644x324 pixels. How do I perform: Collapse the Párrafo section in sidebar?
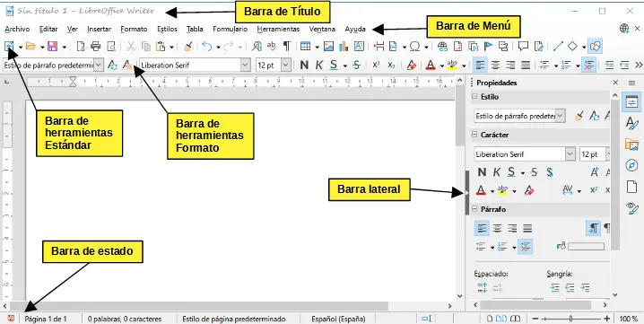click(x=474, y=209)
